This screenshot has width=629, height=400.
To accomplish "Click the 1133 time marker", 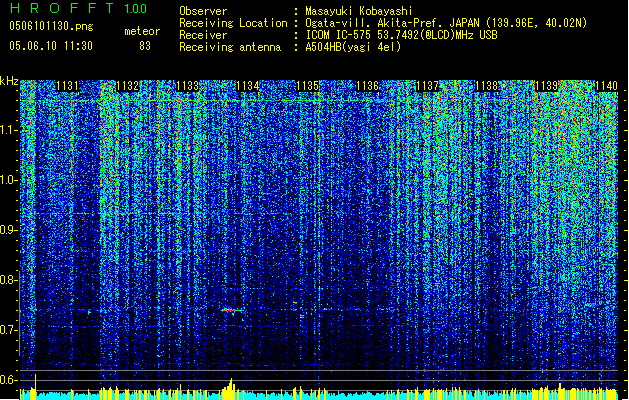I will pos(187,86).
